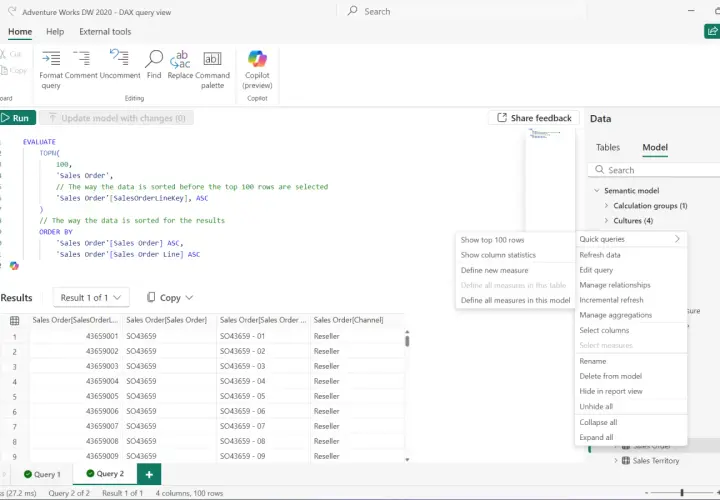
Task: Choose Delete from model
Action: (610, 376)
